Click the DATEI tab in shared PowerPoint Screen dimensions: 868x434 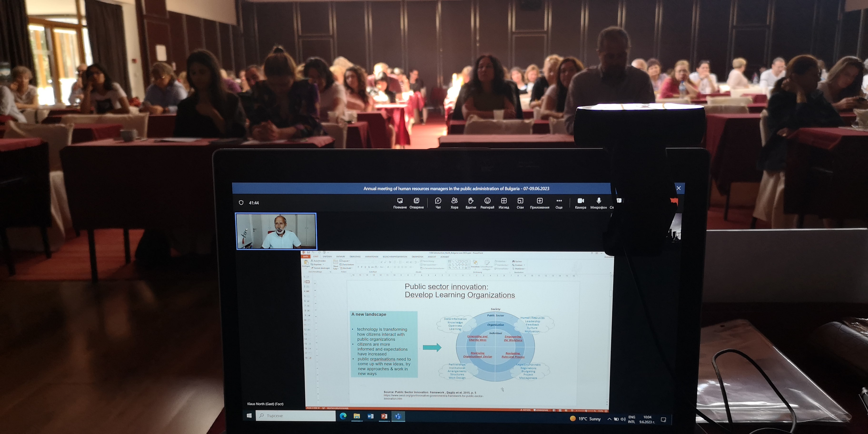(306, 256)
